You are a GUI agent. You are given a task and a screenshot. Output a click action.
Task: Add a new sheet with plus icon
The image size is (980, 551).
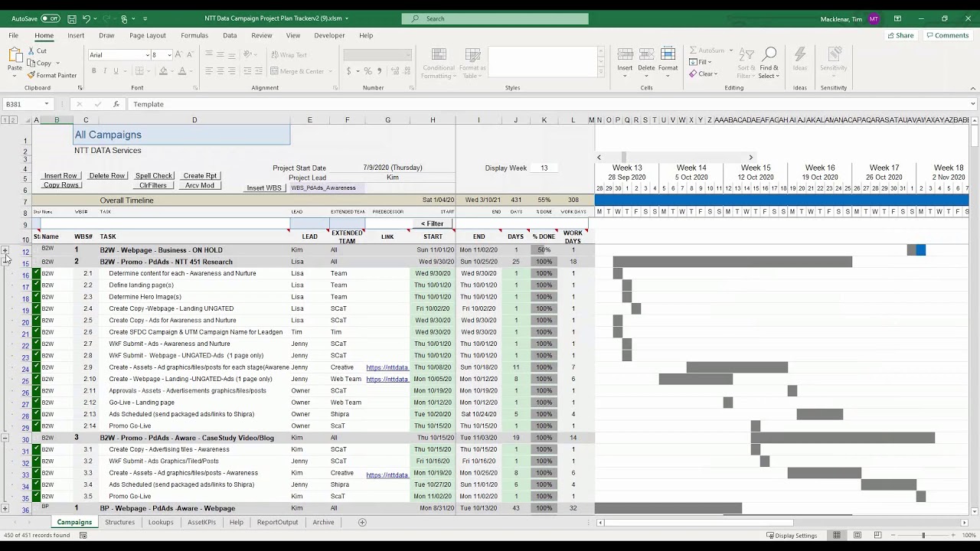[362, 522]
